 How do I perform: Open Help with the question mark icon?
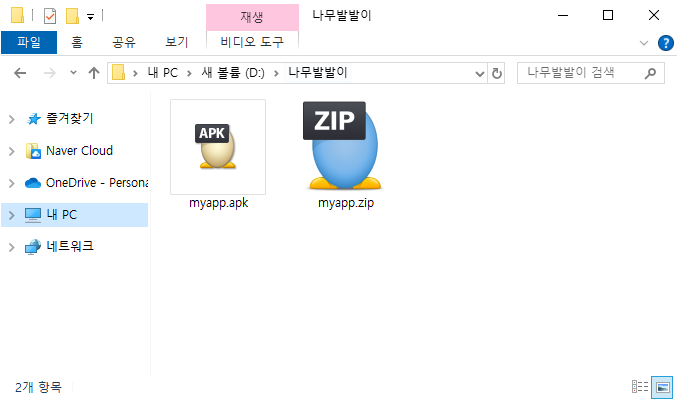[666, 43]
